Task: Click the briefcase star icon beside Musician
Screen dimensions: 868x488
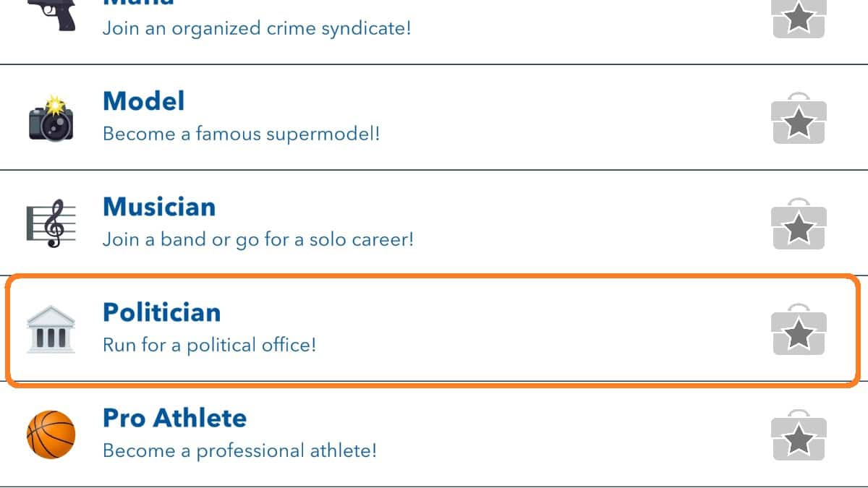Action: click(x=799, y=226)
